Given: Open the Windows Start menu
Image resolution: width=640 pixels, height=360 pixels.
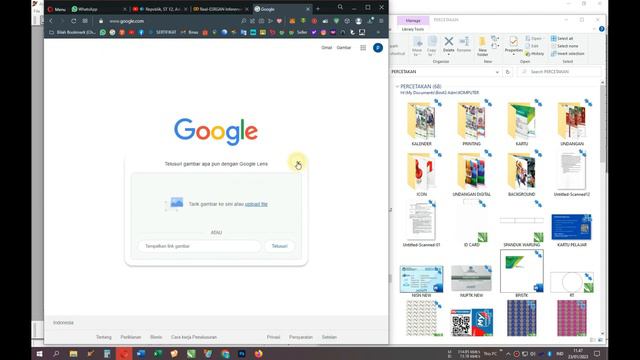Looking at the screenshot, I should pos(40,353).
